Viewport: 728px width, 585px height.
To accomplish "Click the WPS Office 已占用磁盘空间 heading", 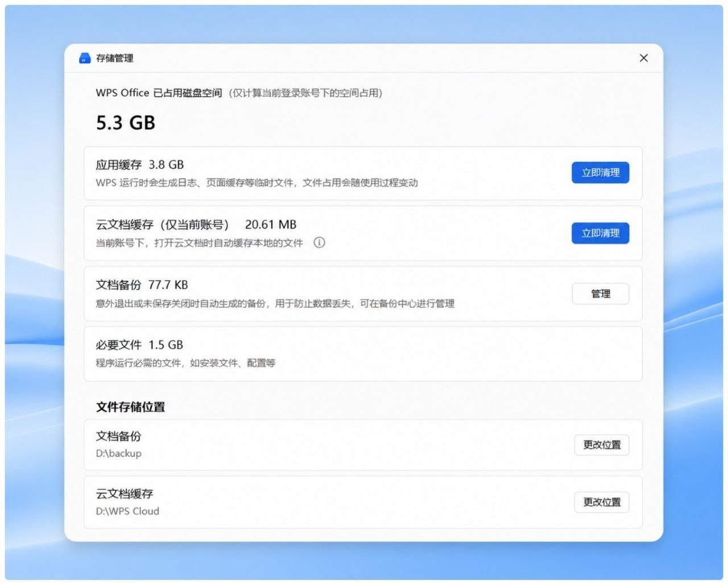I will click(x=159, y=93).
